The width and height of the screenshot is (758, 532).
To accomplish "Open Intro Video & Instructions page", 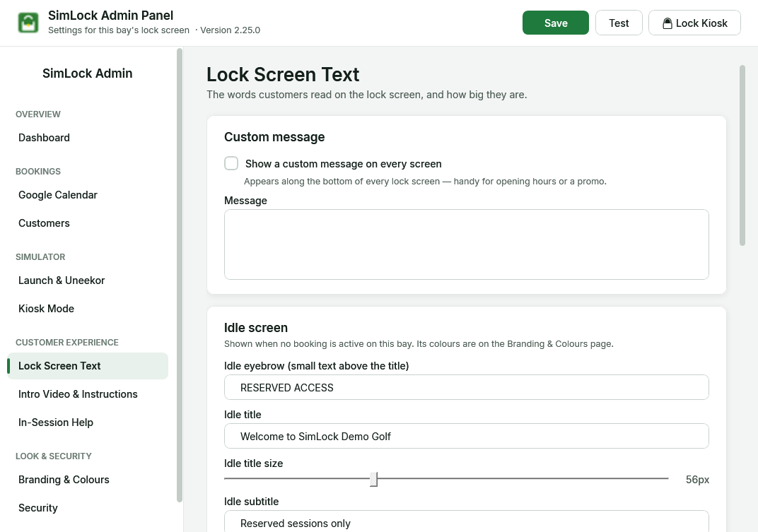I will pyautogui.click(x=88, y=394).
